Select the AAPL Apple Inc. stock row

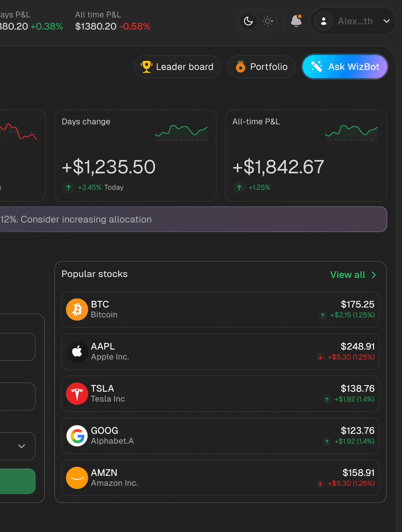coord(220,351)
